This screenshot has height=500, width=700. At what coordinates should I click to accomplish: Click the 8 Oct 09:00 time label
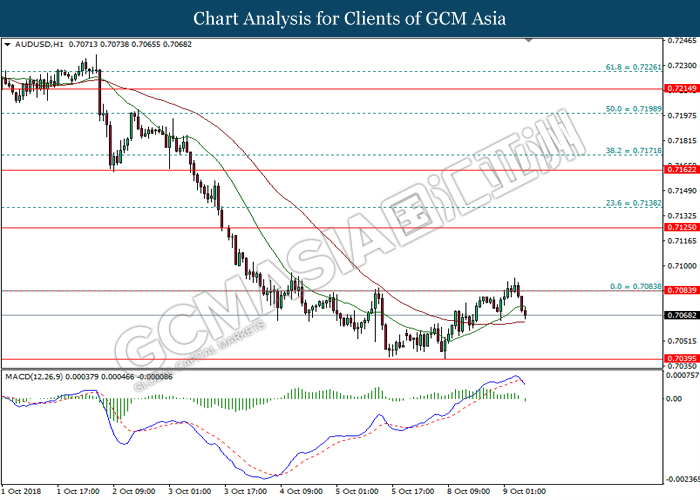point(469,491)
